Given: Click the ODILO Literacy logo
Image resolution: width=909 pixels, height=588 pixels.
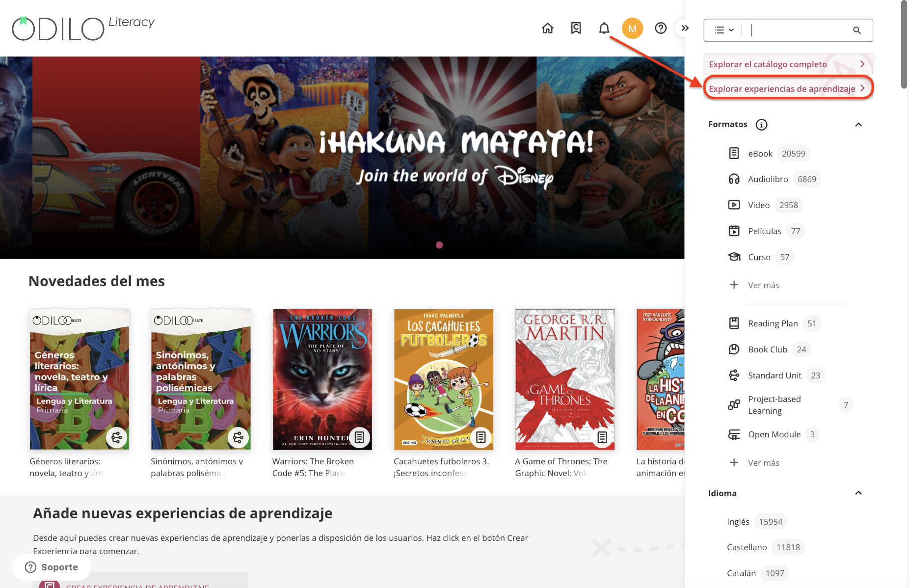Looking at the screenshot, I should point(83,28).
